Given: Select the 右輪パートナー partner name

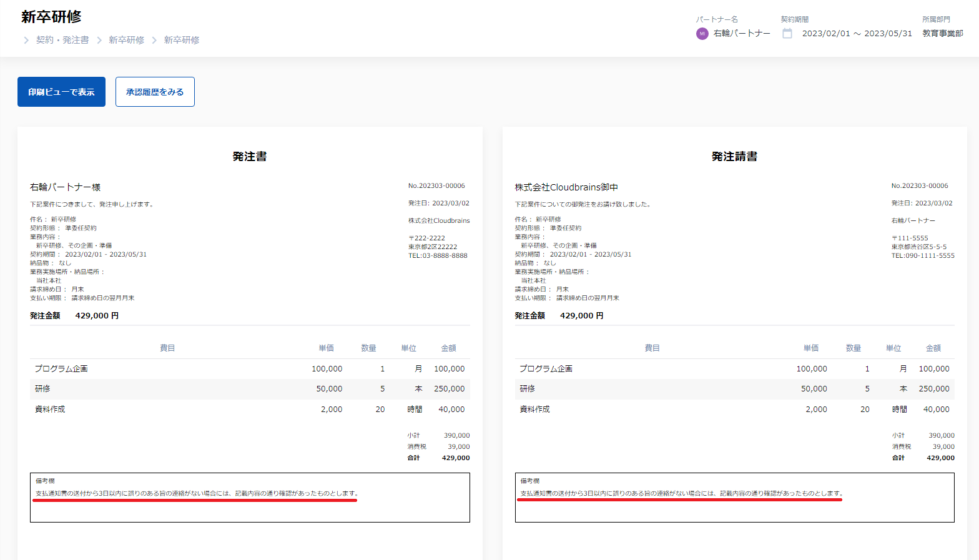Looking at the screenshot, I should click(742, 34).
